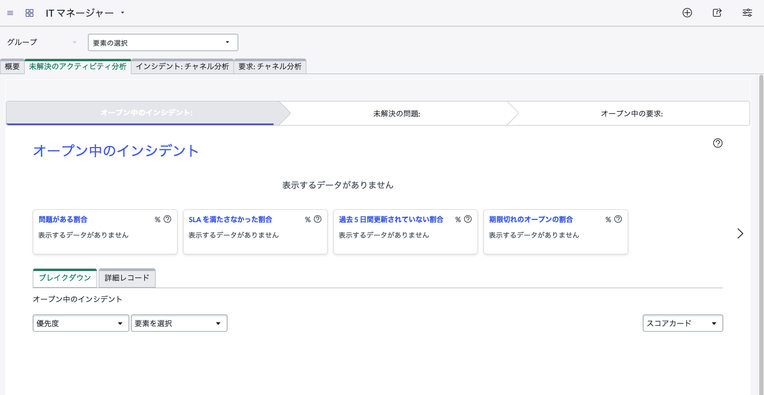Click the share/export dashboard icon
Screen dimensions: 764x395
(x=717, y=13)
